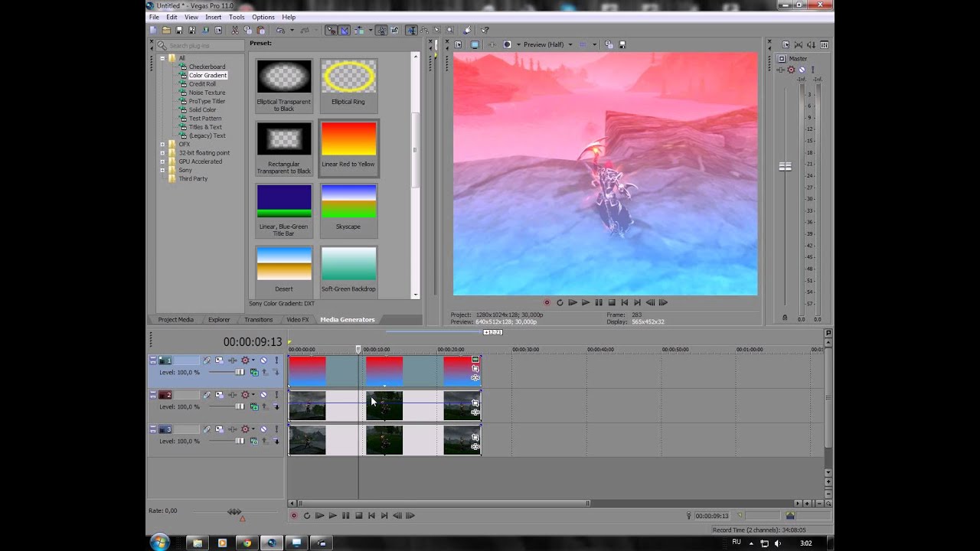The image size is (980, 551).
Task: Open event FX on the track 2 clip
Action: (x=475, y=412)
